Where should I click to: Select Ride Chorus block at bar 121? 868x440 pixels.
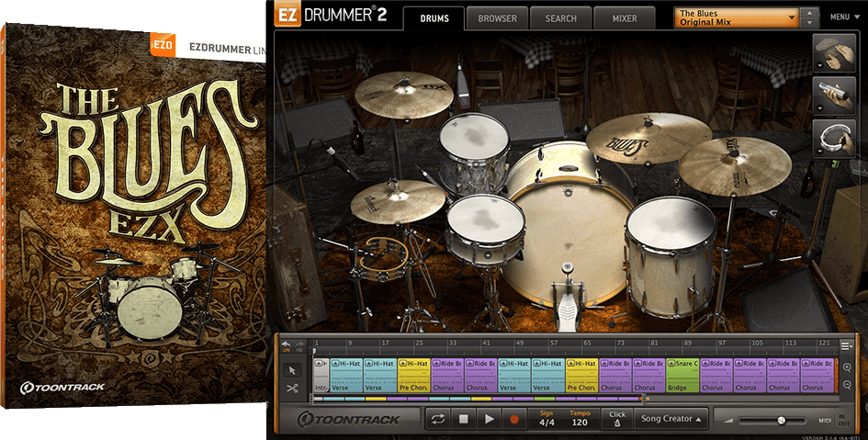point(817,376)
